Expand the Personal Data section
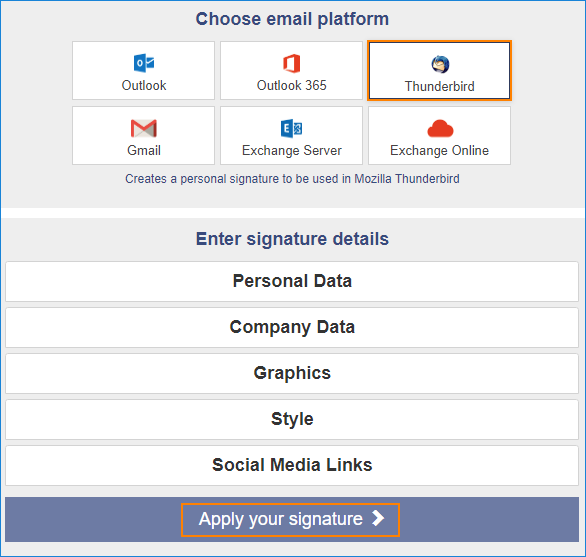 [x=292, y=281]
